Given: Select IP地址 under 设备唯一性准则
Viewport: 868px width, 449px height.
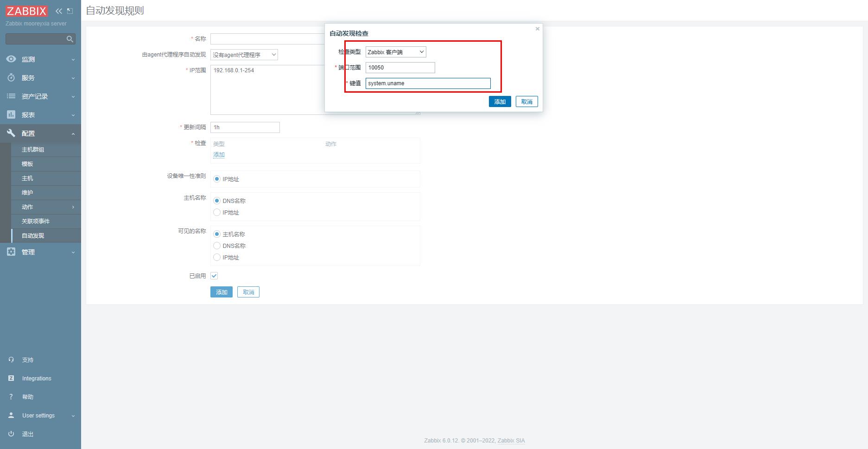Looking at the screenshot, I should click(x=217, y=179).
